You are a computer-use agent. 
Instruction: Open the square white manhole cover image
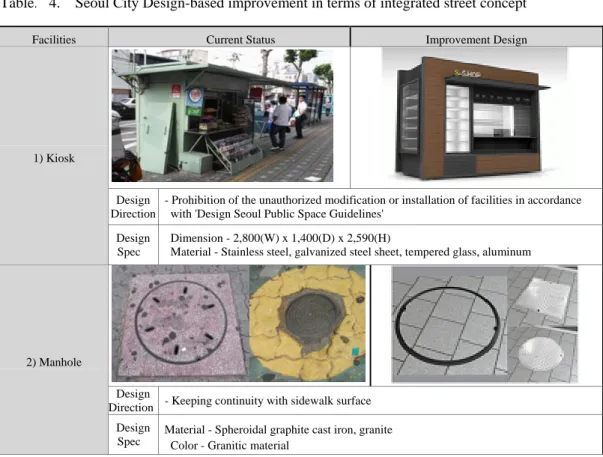[x=543, y=295]
